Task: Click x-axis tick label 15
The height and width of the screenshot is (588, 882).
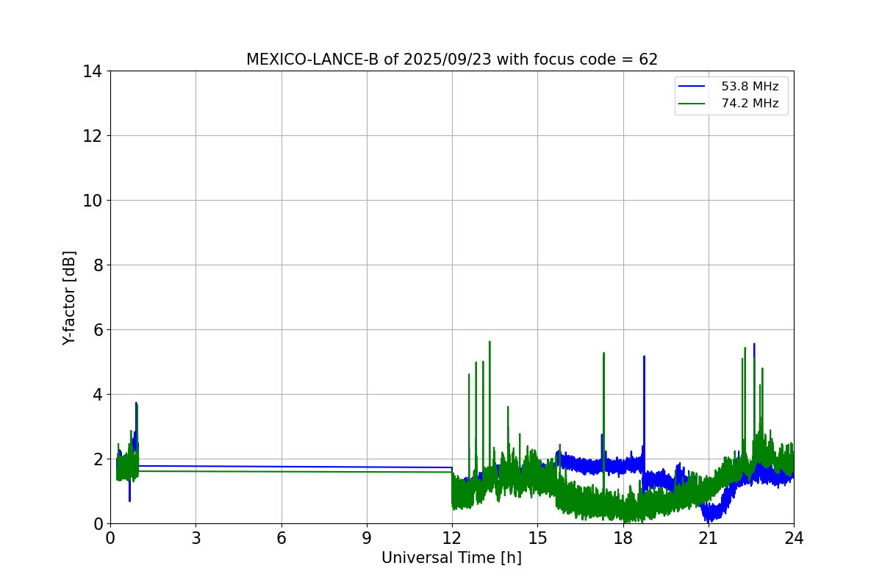Action: (x=537, y=538)
